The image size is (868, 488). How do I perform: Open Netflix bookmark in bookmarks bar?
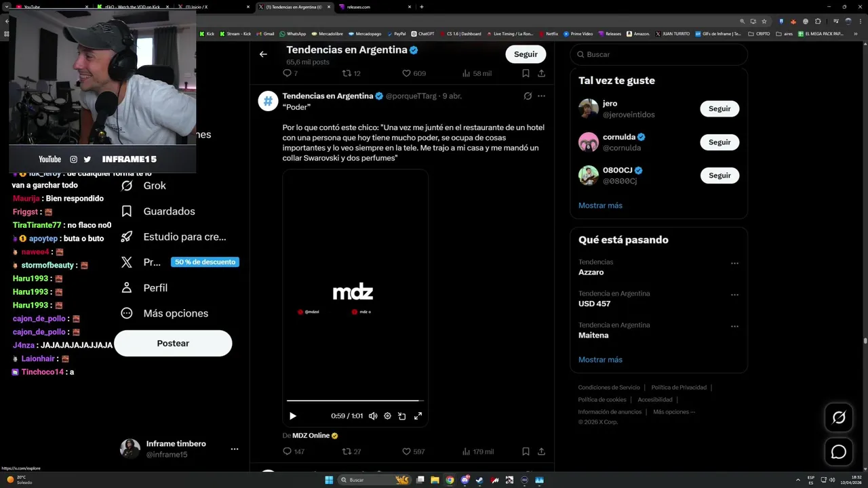[548, 33]
